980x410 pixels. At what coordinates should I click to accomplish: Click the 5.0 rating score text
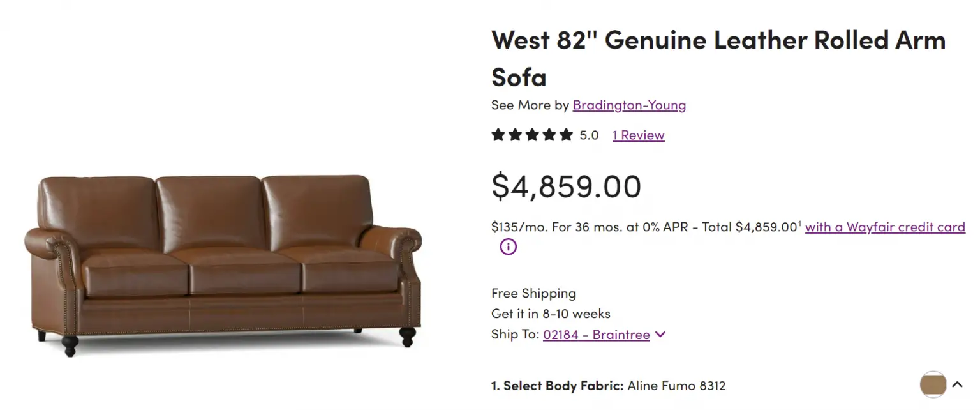point(588,135)
